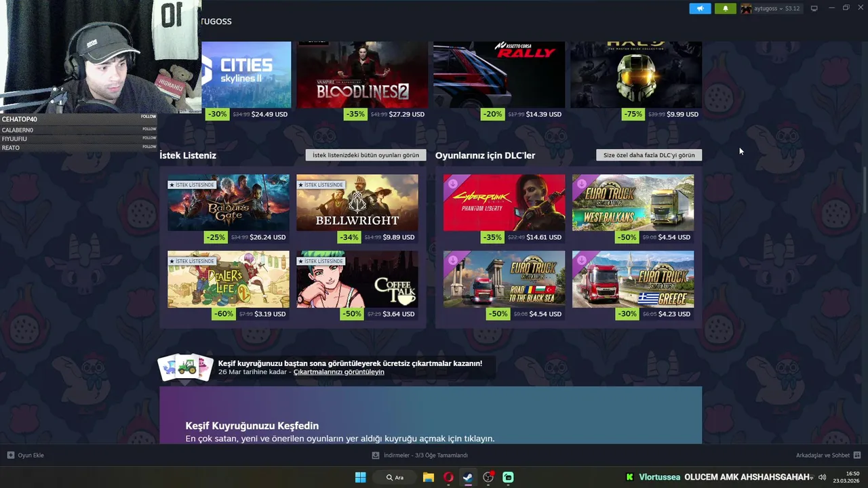
Task: Click the 'İstek Listeniz' section heading
Action: point(188,155)
